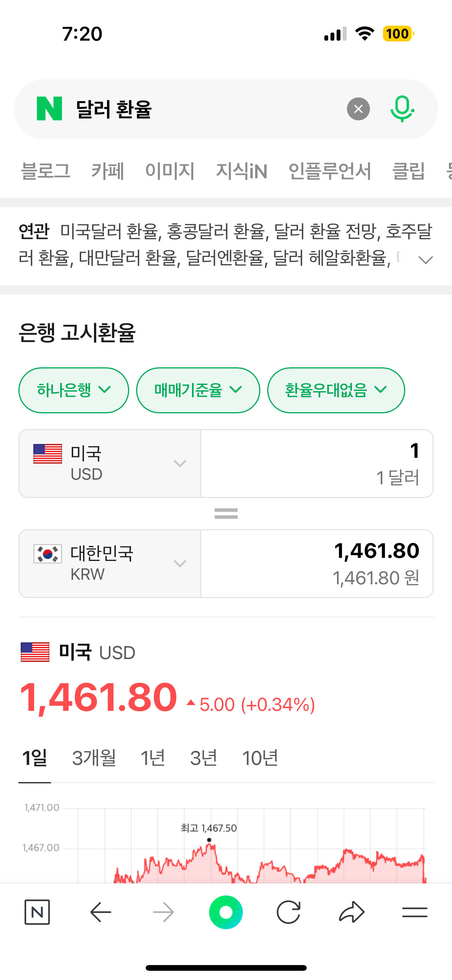Screen dimensions: 452x980
Task: Share this page with the share arrow
Action: coord(352,912)
